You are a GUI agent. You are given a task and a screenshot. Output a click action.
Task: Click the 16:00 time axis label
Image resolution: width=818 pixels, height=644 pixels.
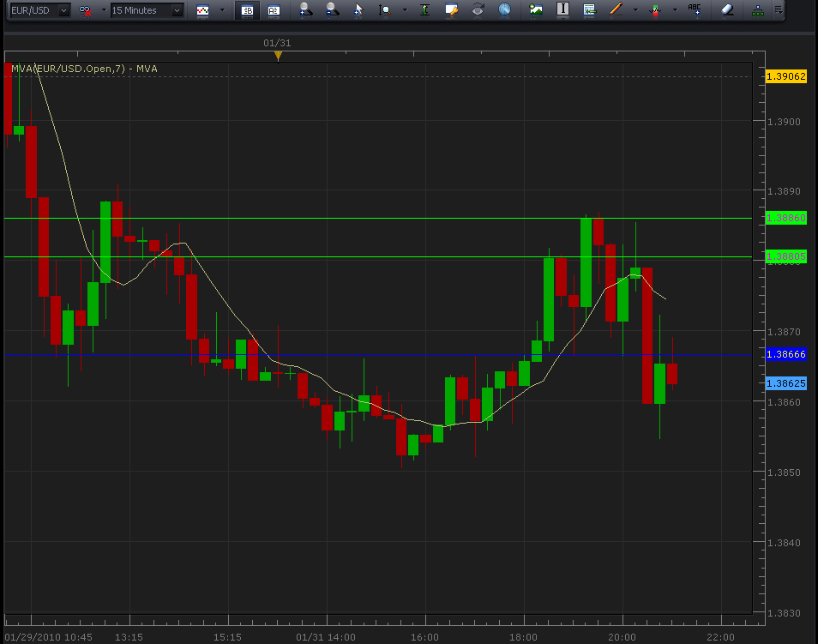(x=424, y=637)
